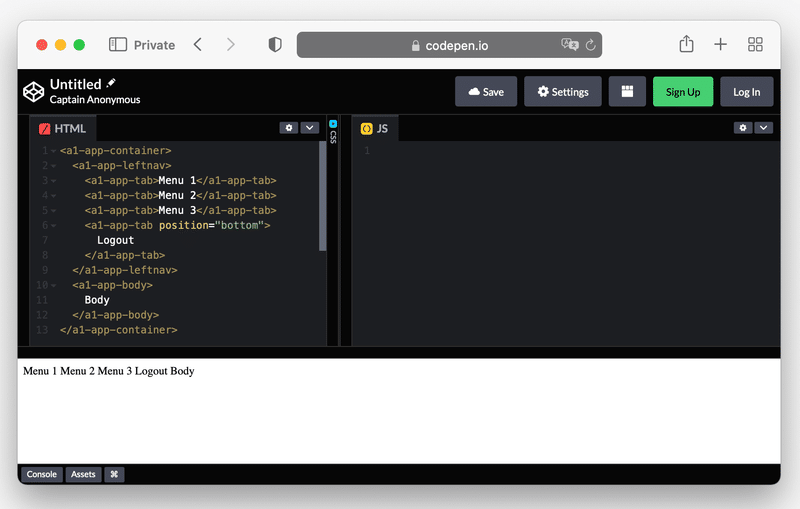Viewport: 800px width, 509px height.
Task: Click a1-app-leftnav opening tag
Action: click(x=122, y=166)
